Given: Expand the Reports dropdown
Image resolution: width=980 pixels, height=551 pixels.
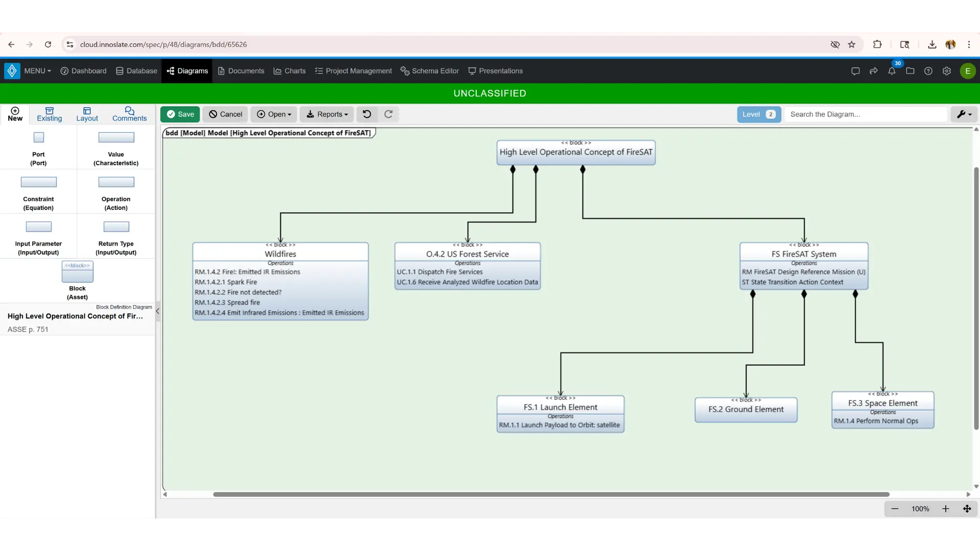Looking at the screenshot, I should 327,114.
